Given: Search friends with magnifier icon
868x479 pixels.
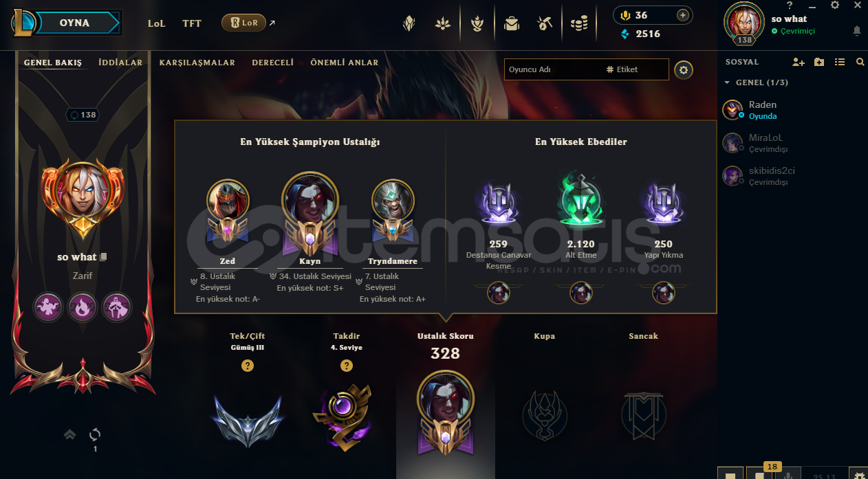Looking at the screenshot, I should pyautogui.click(x=860, y=62).
